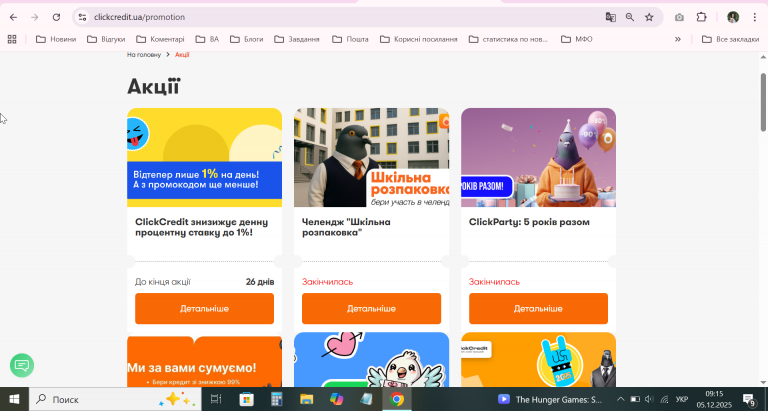The height and width of the screenshot is (411, 768).
Task: Click Детальніше for ClickCredit 1% offer
Action: [x=204, y=309]
